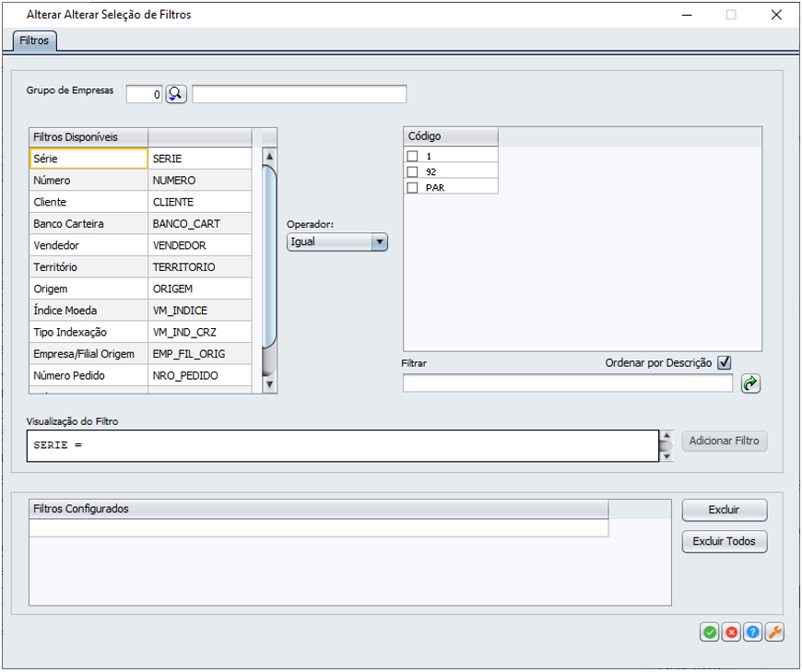Click the SERIE field name cell

(199, 159)
